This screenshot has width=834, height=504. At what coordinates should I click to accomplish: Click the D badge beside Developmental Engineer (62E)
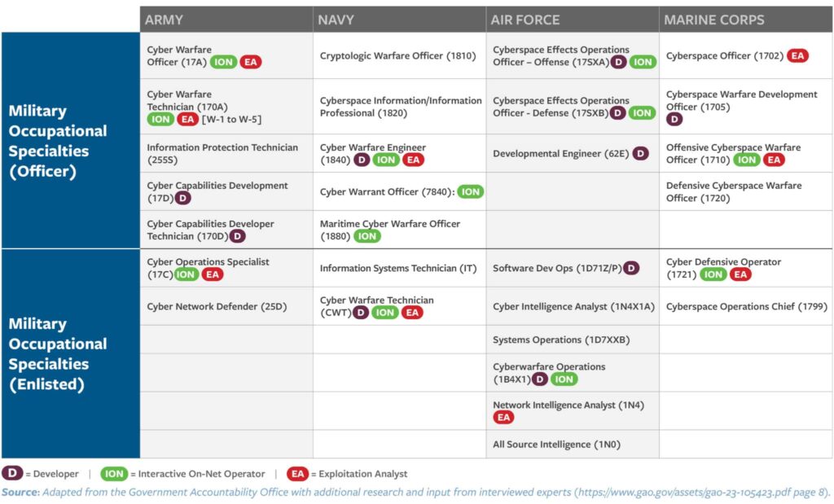tap(641, 153)
